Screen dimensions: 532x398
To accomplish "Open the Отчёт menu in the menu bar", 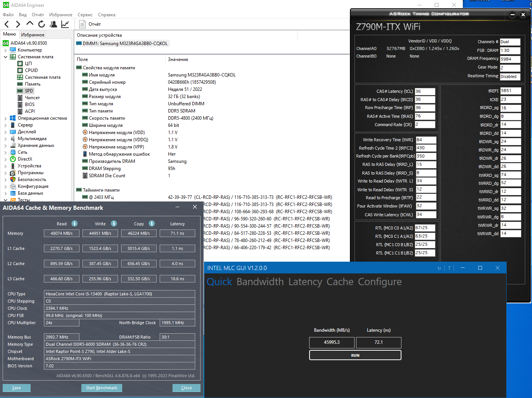I will coord(38,15).
